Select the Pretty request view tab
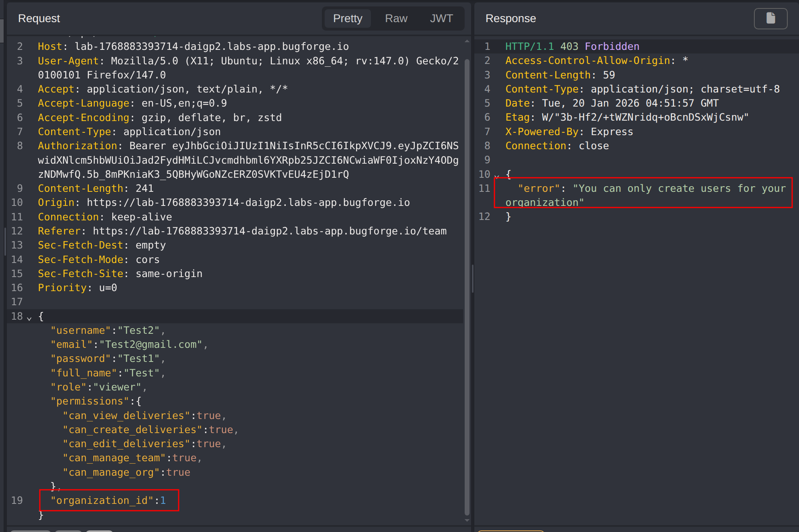799x532 pixels. pyautogui.click(x=348, y=18)
